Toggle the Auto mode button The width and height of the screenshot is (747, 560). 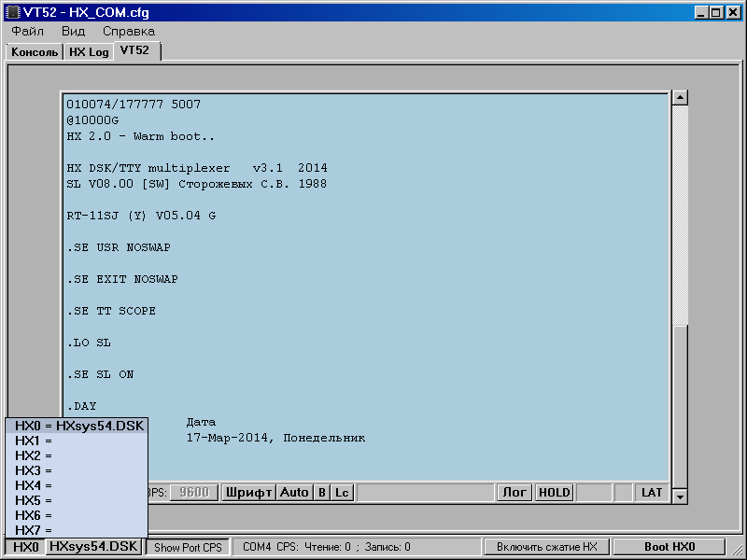coord(294,492)
